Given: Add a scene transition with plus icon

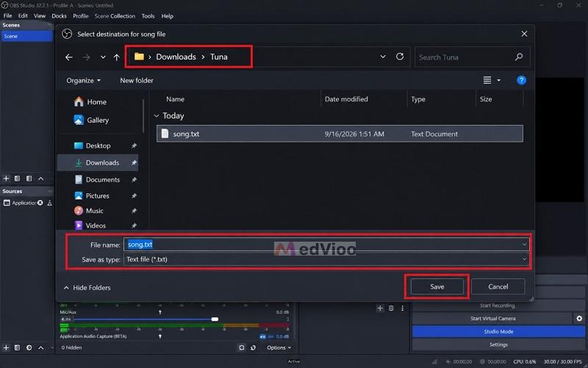Looking at the screenshot, I should [x=380, y=308].
